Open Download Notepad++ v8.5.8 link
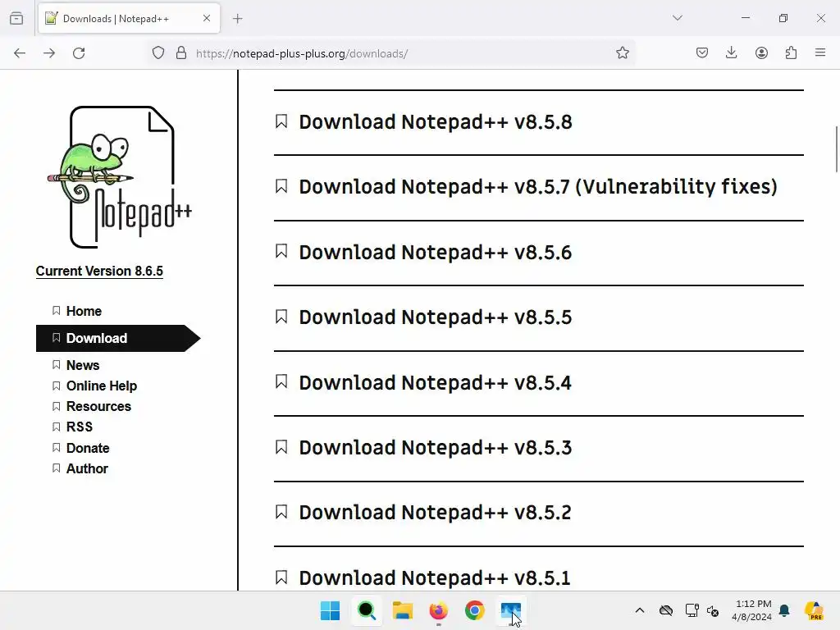840x630 pixels. [x=435, y=122]
